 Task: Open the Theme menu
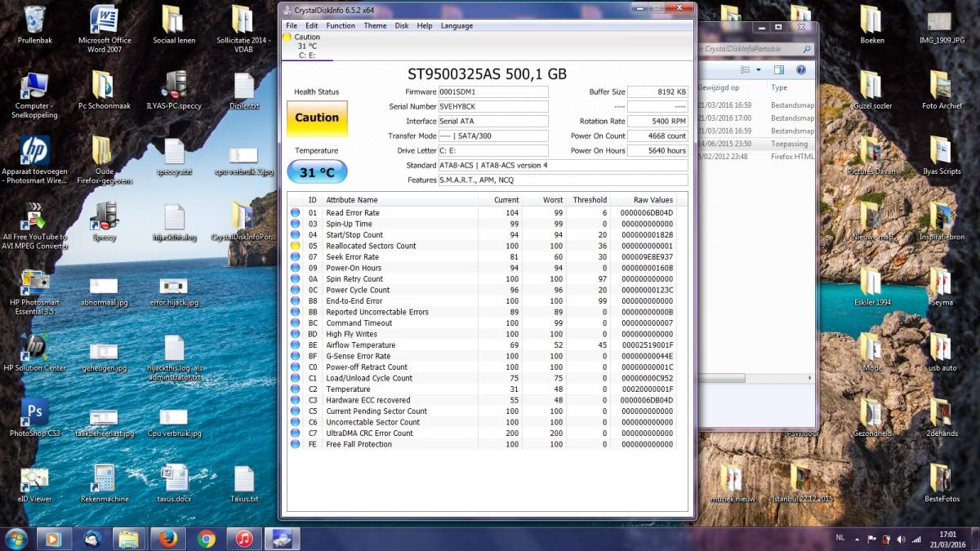pos(375,25)
